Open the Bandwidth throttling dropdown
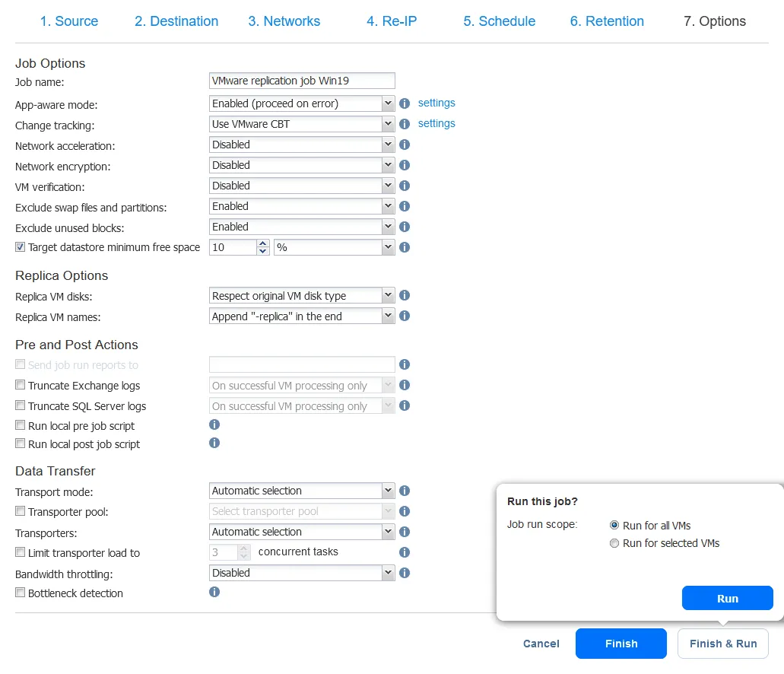This screenshot has height=674, width=784. click(387, 573)
